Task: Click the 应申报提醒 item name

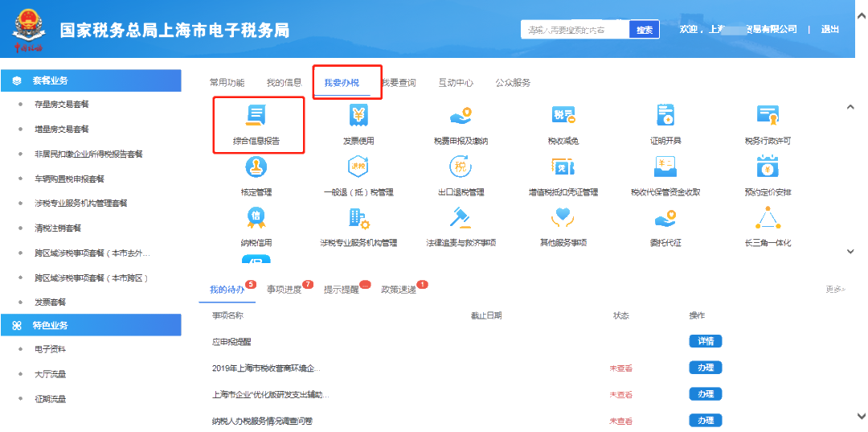Action: click(231, 342)
